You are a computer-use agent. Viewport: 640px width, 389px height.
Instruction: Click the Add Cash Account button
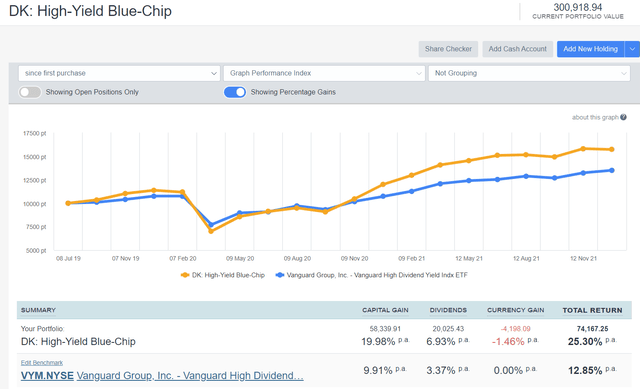(518, 49)
